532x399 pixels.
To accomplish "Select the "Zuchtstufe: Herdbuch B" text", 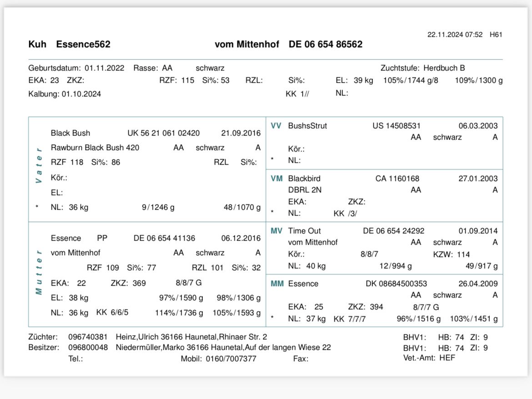I will (422, 68).
